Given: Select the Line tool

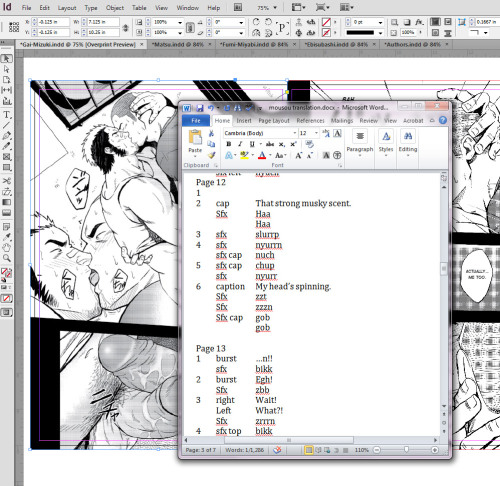Looking at the screenshot, I should click(6, 125).
